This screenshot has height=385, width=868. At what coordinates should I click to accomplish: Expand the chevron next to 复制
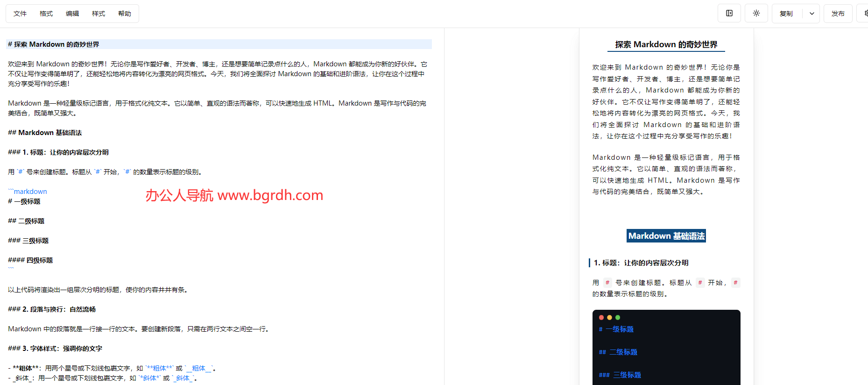tap(812, 14)
